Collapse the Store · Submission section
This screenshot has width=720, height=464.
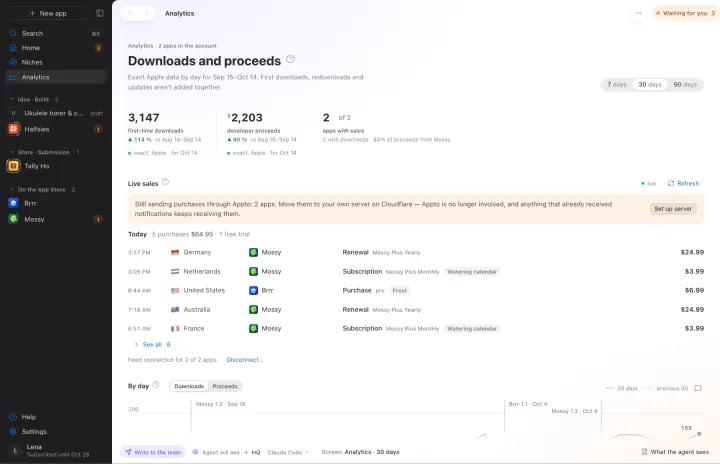pyautogui.click(x=45, y=152)
